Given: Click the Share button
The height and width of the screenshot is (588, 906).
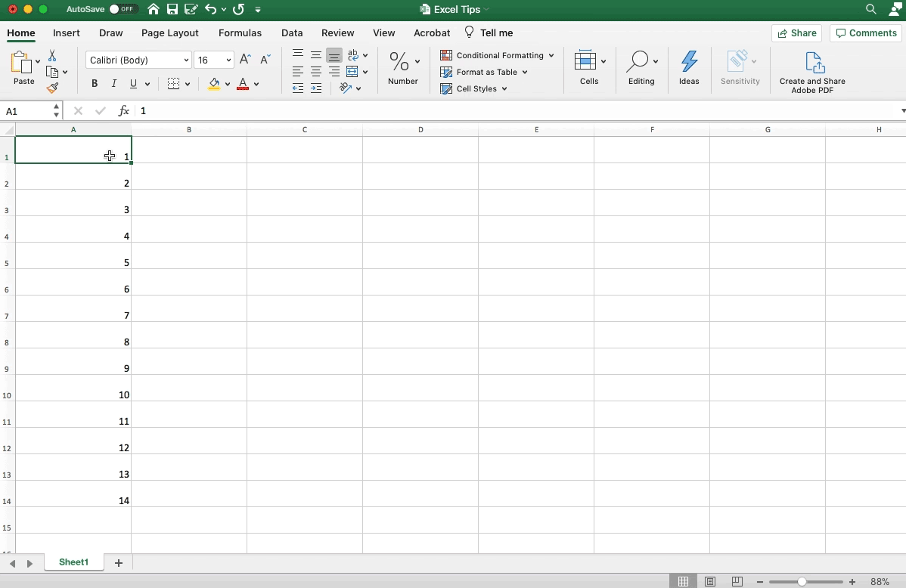Looking at the screenshot, I should 797,32.
